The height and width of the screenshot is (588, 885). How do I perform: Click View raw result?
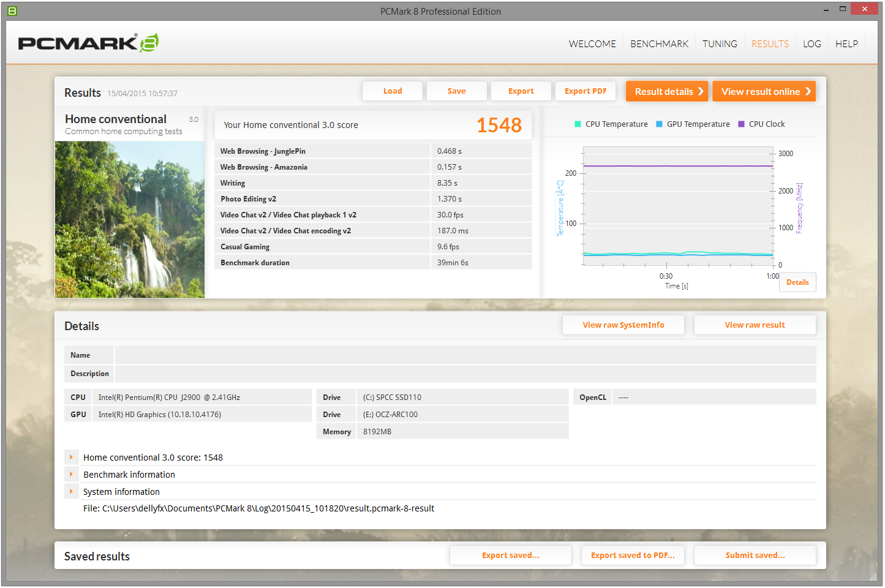[755, 325]
